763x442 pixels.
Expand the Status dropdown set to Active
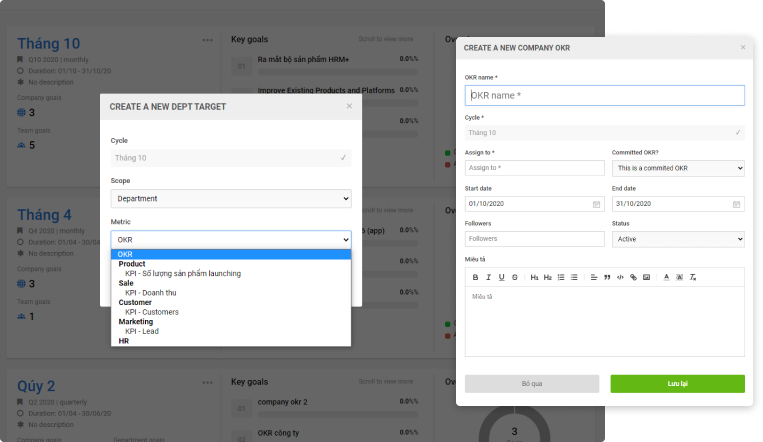(678, 239)
